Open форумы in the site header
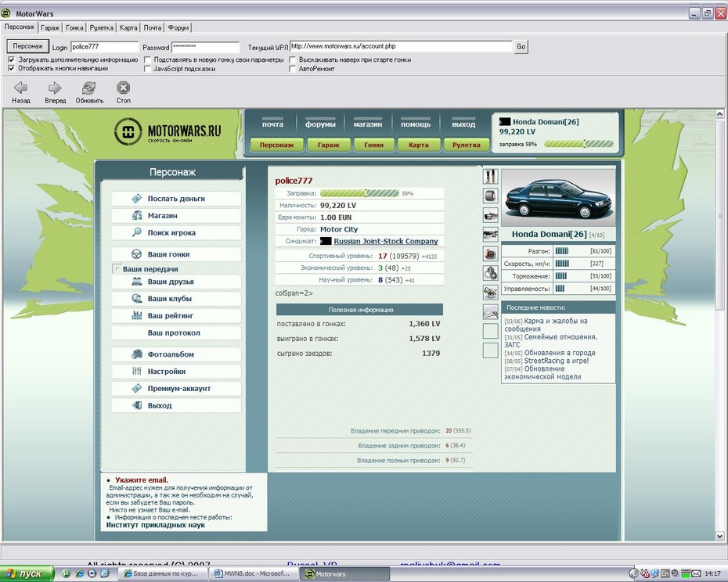Viewport: 728px width, 582px height. click(320, 124)
